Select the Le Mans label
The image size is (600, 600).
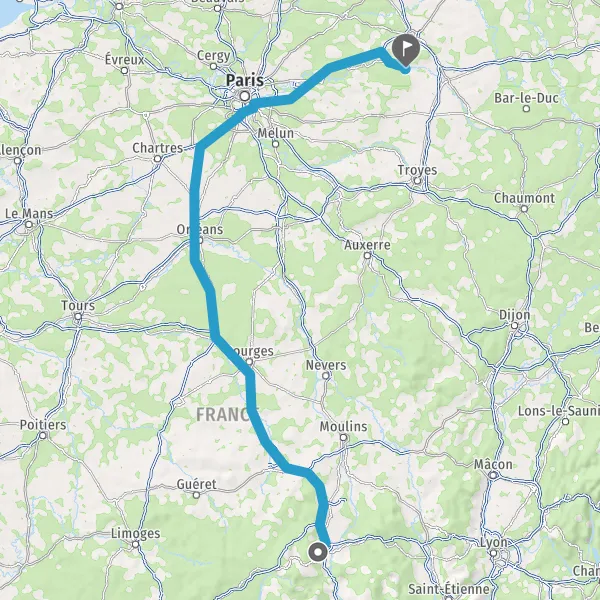[29, 214]
